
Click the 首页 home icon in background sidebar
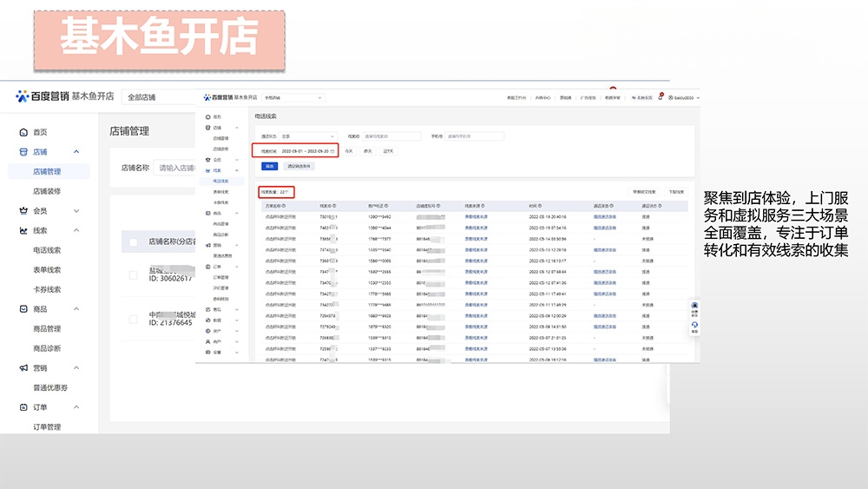point(23,132)
